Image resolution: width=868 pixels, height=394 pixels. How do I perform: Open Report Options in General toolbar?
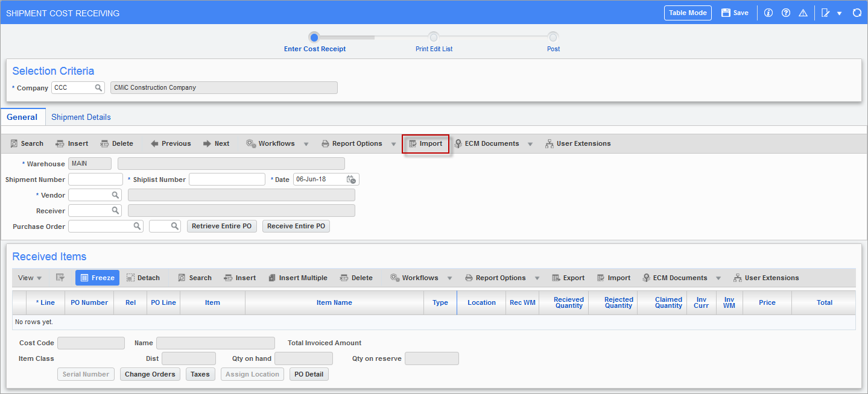click(352, 143)
